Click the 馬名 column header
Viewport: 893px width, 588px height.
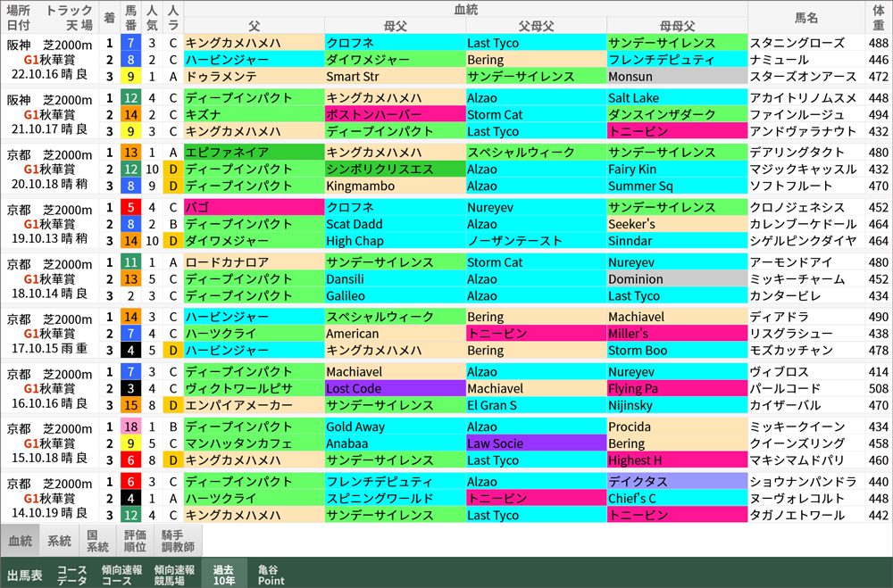click(806, 18)
